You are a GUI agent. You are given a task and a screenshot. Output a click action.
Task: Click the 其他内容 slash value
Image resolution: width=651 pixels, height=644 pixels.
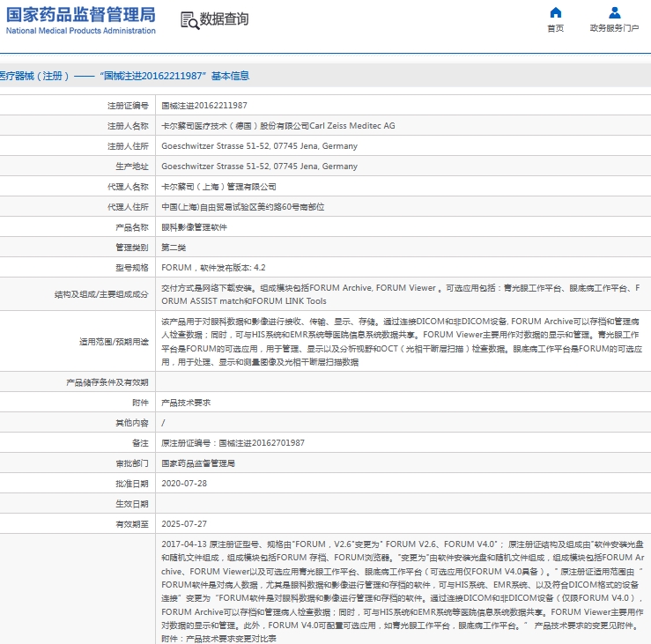[163, 423]
